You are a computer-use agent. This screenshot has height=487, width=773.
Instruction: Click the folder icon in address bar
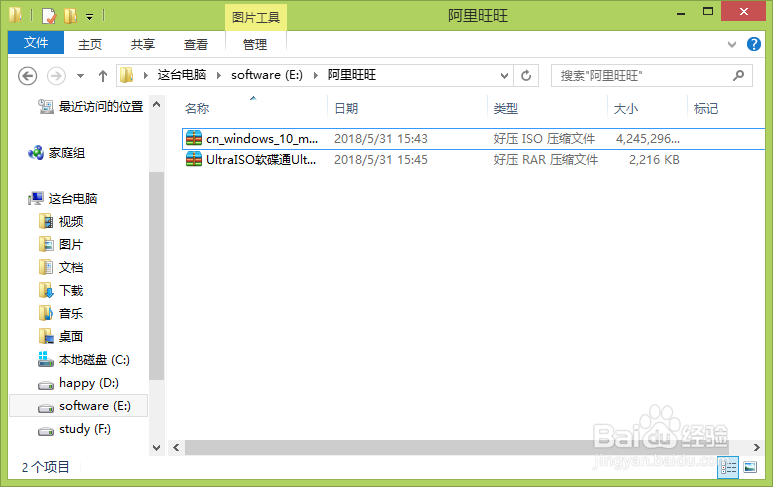127,75
